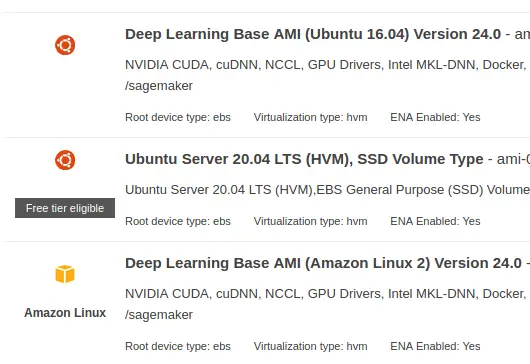The height and width of the screenshot is (364, 530).
Task: Click the NVIDIA CUDA description of the Amazon Linux 2 AMI
Action: click(328, 304)
